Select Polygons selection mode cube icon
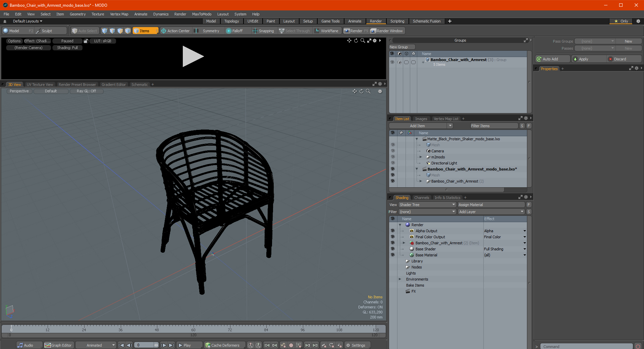Image resolution: width=644 pixels, height=349 pixels. point(120,31)
